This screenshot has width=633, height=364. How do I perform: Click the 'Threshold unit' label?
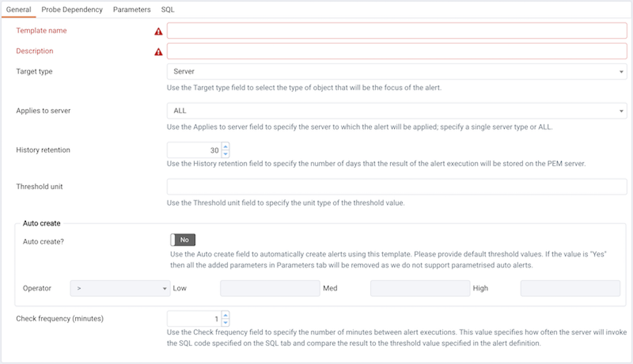point(40,186)
